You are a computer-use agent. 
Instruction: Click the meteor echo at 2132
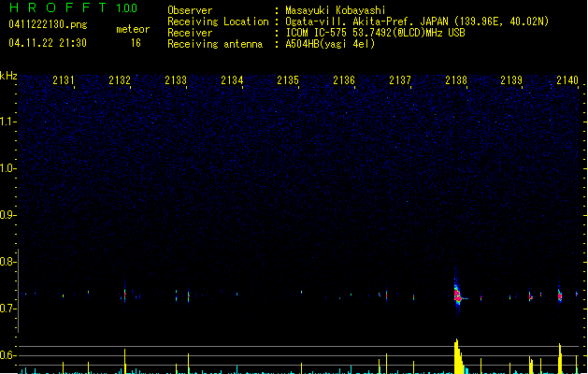point(124,294)
